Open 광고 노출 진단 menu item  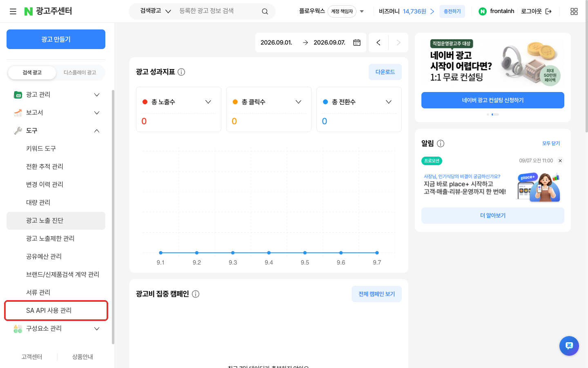coord(56,221)
